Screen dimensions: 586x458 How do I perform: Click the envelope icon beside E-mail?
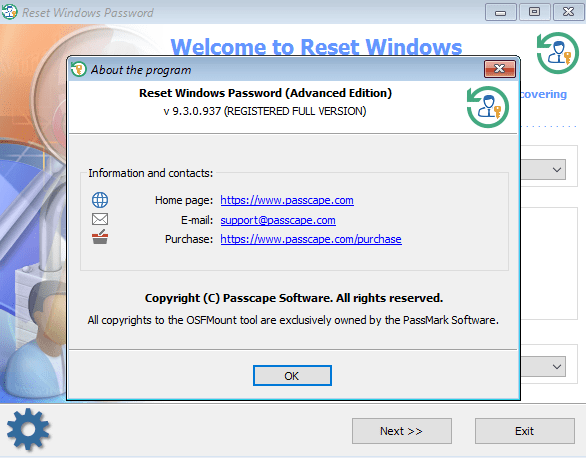point(100,219)
